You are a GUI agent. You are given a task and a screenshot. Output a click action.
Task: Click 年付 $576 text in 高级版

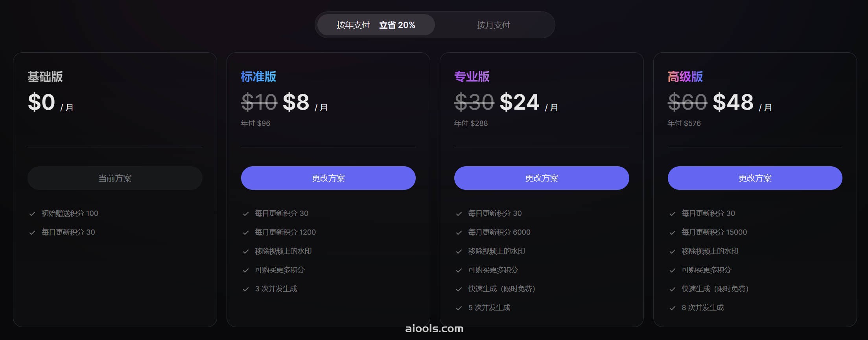click(684, 123)
